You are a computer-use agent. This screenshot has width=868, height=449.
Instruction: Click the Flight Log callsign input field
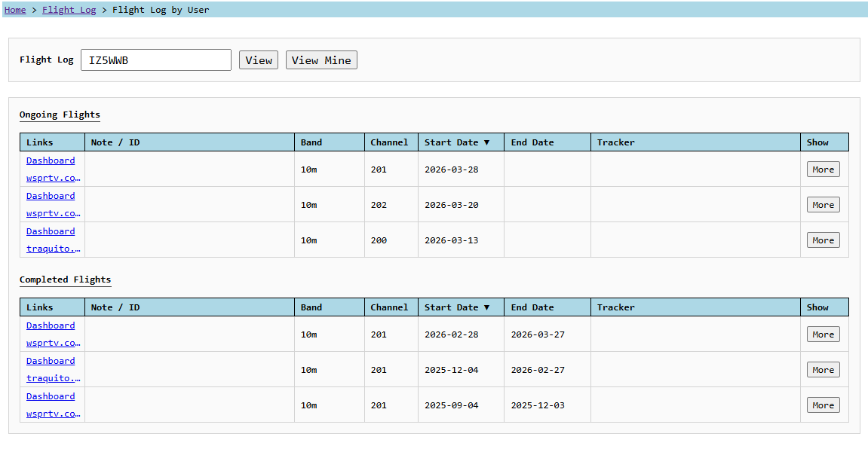click(155, 60)
